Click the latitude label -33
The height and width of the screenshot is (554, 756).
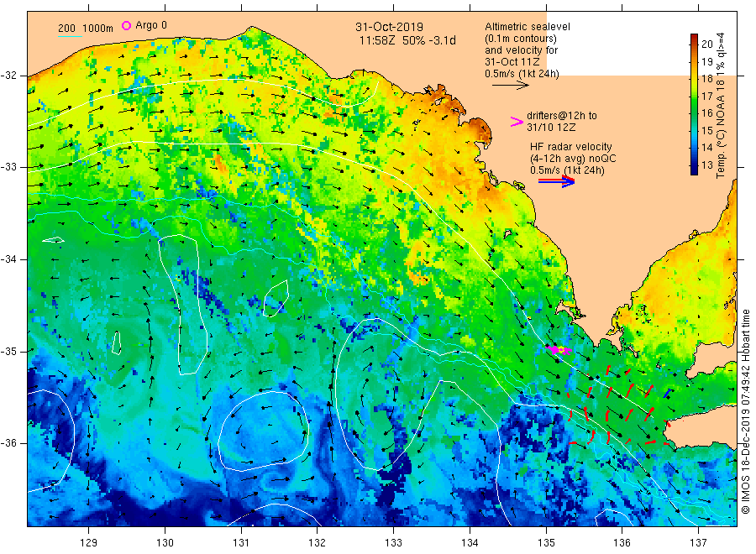tap(8, 167)
